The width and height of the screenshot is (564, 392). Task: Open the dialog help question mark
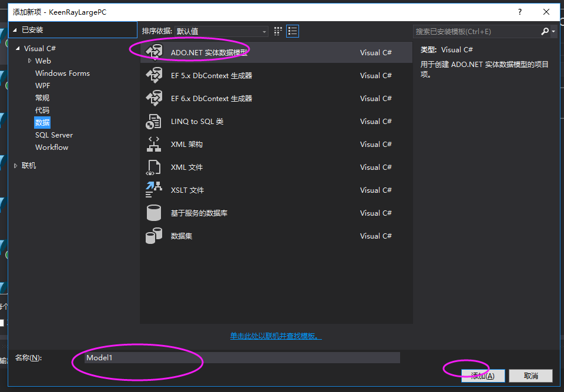(520, 12)
